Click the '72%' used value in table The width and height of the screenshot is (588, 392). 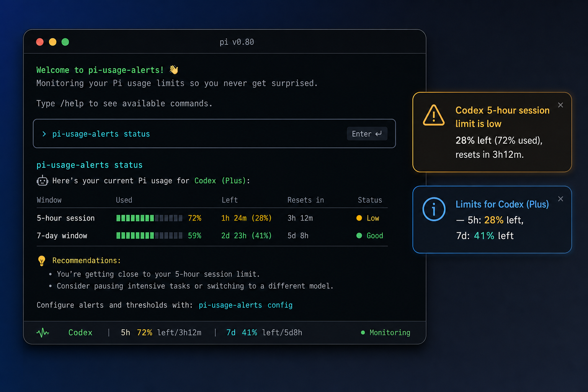(194, 218)
